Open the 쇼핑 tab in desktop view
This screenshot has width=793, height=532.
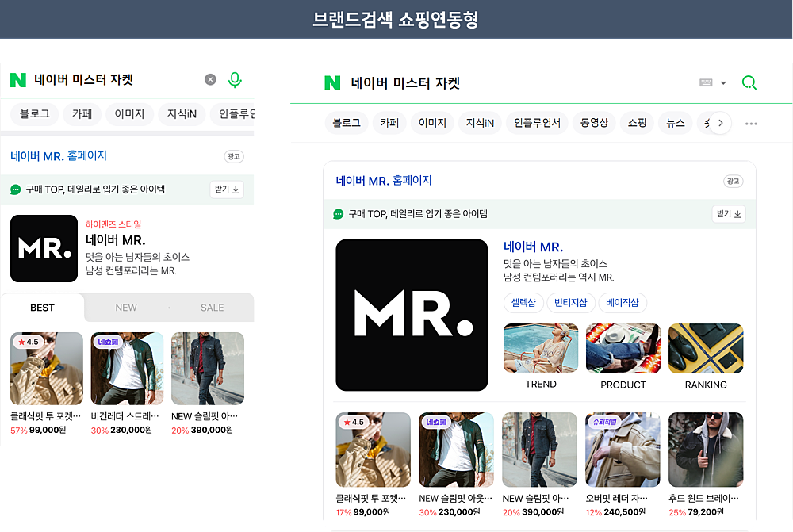(x=638, y=123)
